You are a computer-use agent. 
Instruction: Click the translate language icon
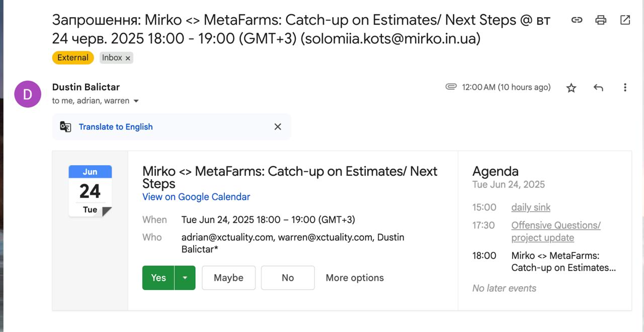pyautogui.click(x=65, y=127)
